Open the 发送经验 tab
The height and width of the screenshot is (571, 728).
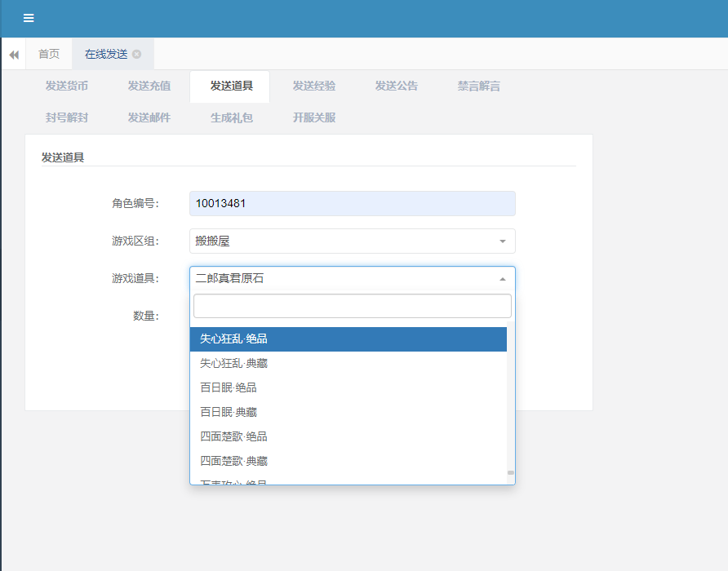[314, 86]
